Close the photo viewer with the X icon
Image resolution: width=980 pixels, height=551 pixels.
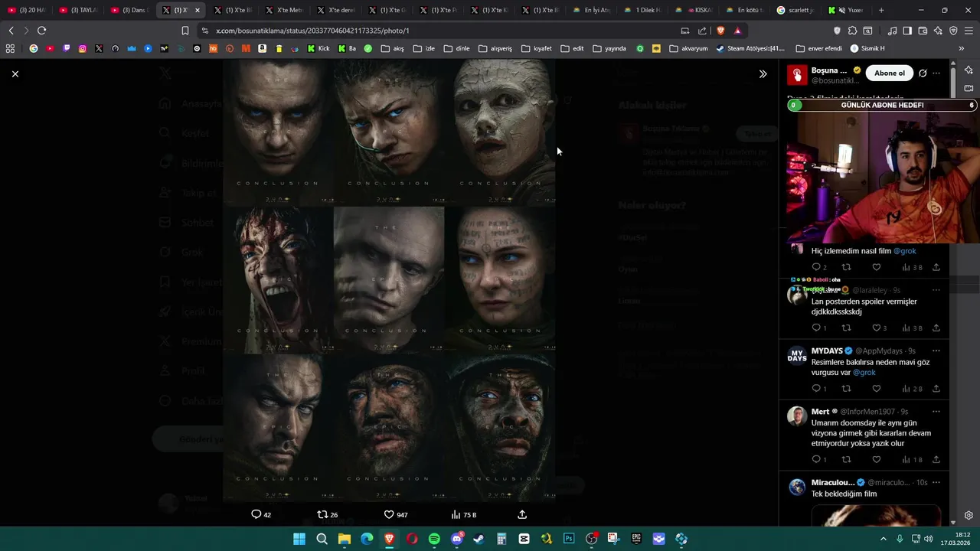click(15, 73)
